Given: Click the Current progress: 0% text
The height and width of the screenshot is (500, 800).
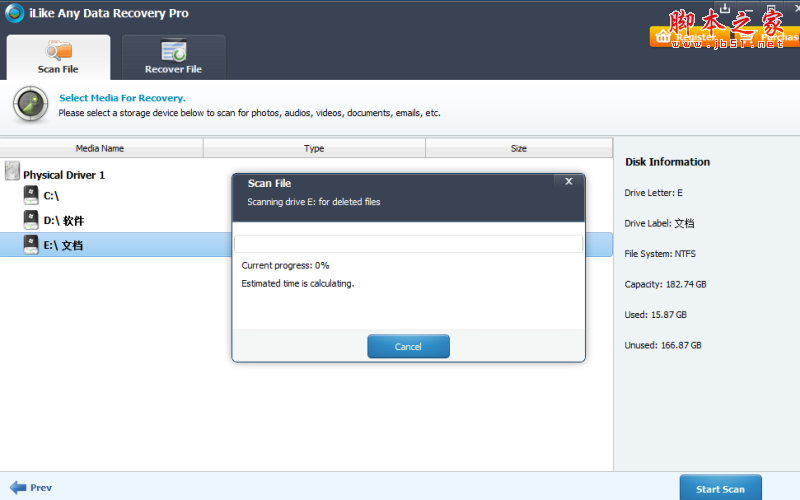Looking at the screenshot, I should point(285,265).
